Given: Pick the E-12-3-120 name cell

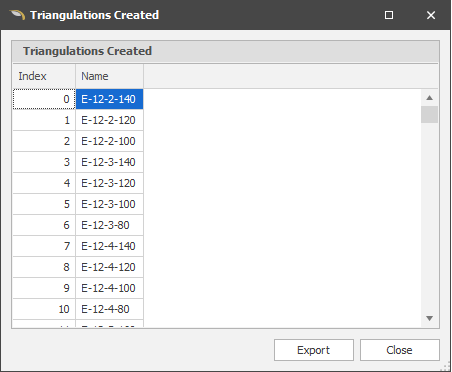Looking at the screenshot, I should coord(109,183).
